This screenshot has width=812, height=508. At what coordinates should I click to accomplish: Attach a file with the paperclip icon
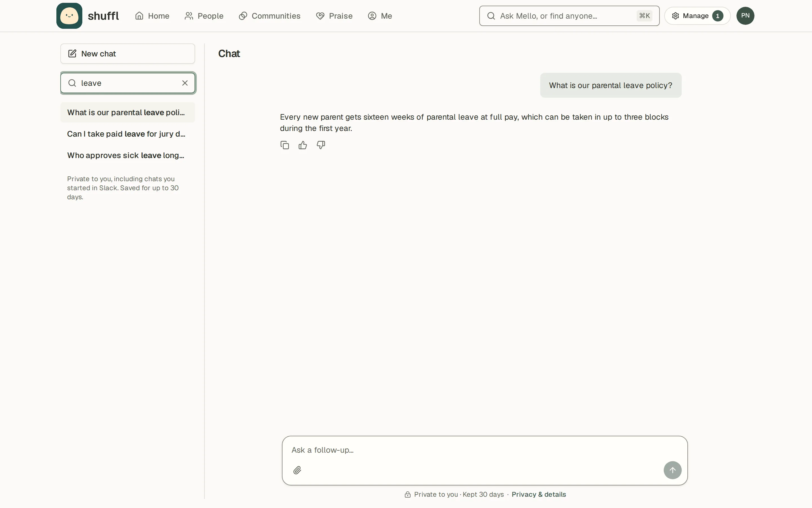coord(297,470)
